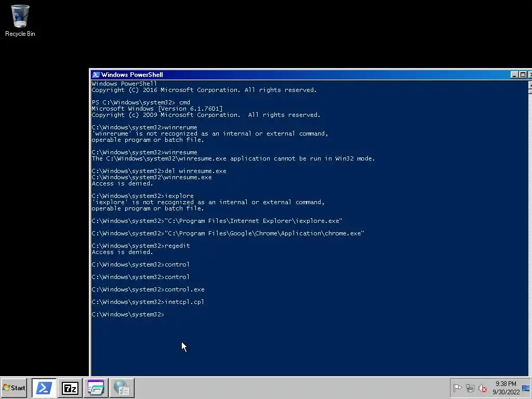
Task: Click the 'C:\Windows\system32>winrerume' command line
Action: click(x=144, y=128)
